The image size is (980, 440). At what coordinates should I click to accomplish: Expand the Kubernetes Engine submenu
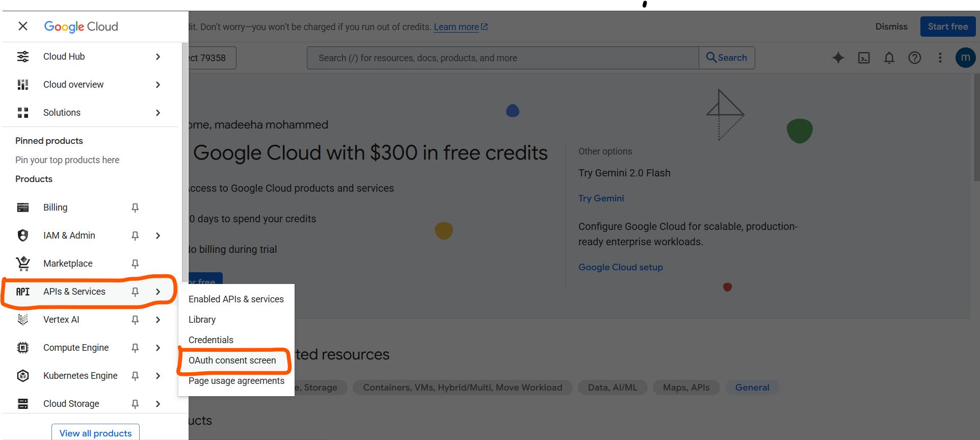pyautogui.click(x=158, y=376)
